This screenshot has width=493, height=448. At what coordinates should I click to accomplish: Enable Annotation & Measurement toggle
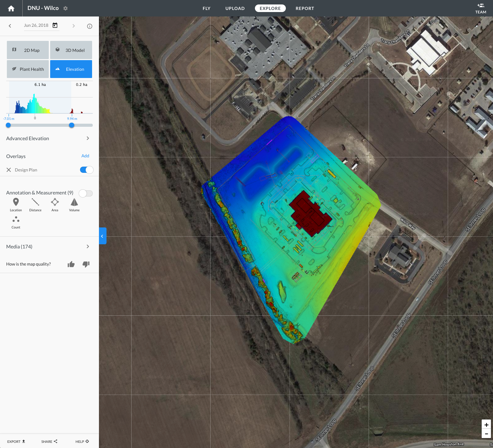coord(86,193)
